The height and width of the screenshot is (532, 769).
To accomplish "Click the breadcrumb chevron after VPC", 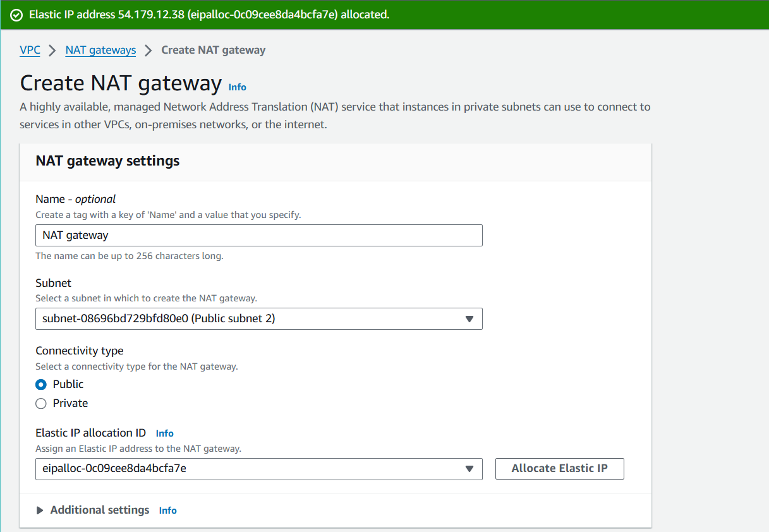I will pyautogui.click(x=53, y=51).
